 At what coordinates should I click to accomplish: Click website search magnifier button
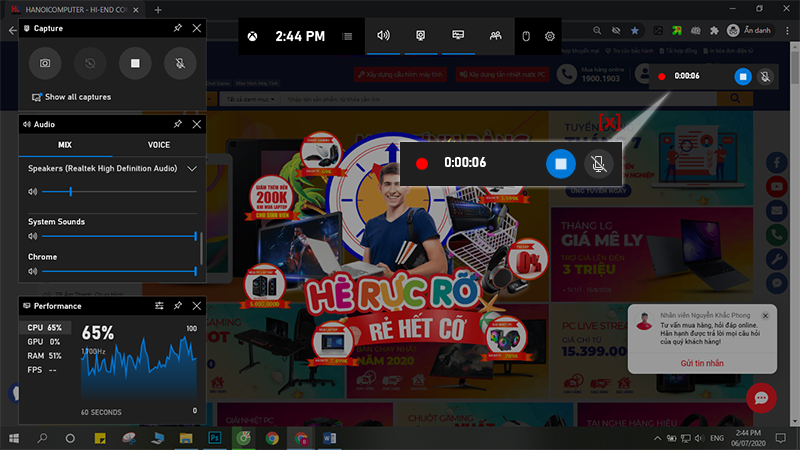[x=735, y=98]
